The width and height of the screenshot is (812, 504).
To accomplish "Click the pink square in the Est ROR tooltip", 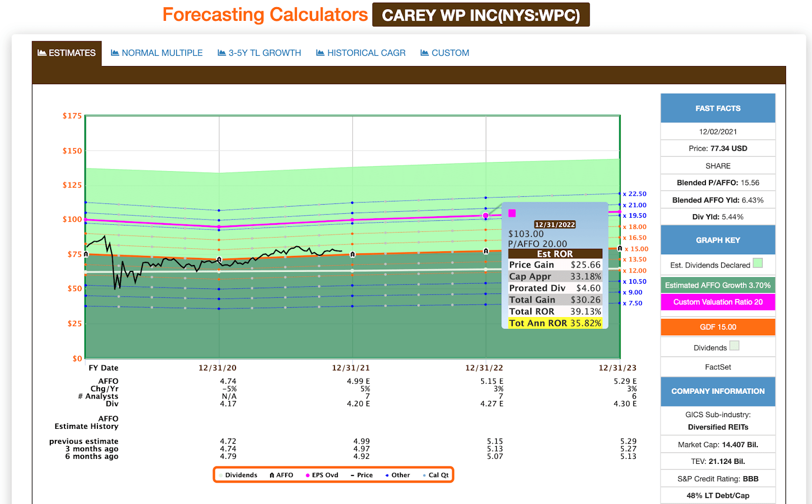I will click(x=512, y=213).
